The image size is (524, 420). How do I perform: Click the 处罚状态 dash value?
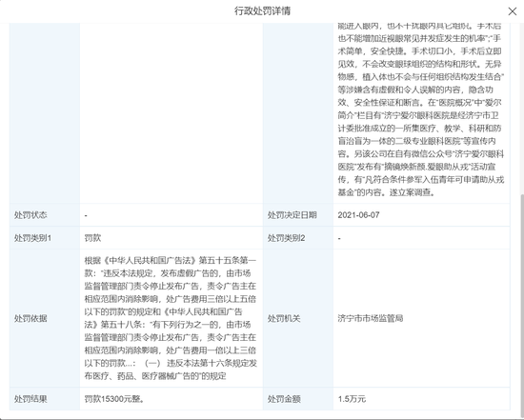[86, 215]
